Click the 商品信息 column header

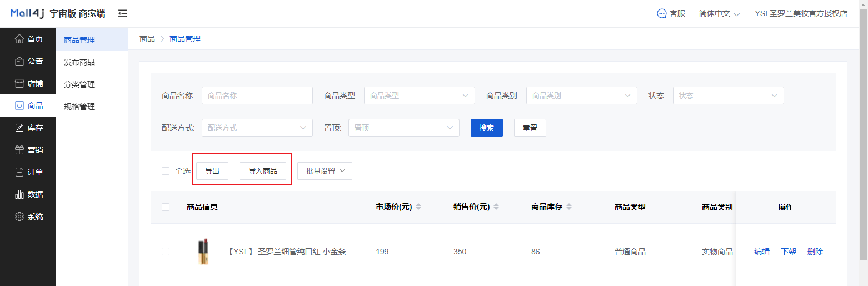[x=202, y=207]
